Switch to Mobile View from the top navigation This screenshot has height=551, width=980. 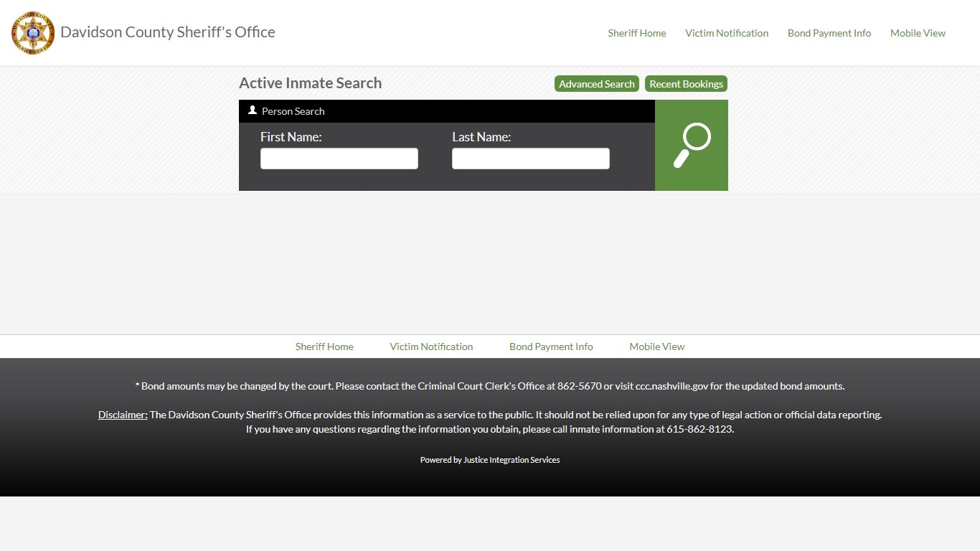tap(918, 33)
